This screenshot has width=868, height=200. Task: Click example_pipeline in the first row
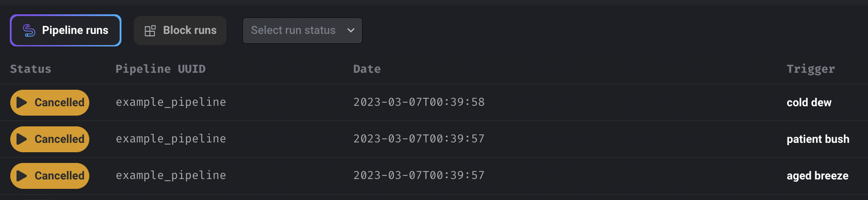click(x=171, y=102)
